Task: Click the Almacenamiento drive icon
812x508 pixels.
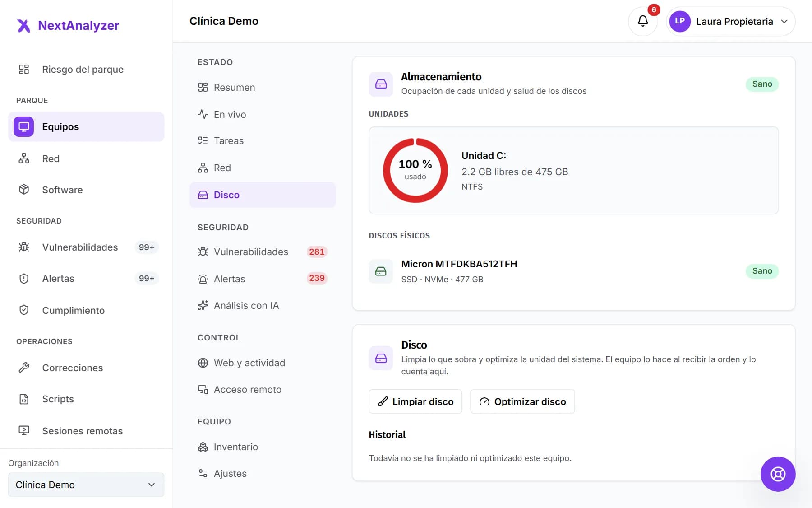Action: [x=381, y=84]
